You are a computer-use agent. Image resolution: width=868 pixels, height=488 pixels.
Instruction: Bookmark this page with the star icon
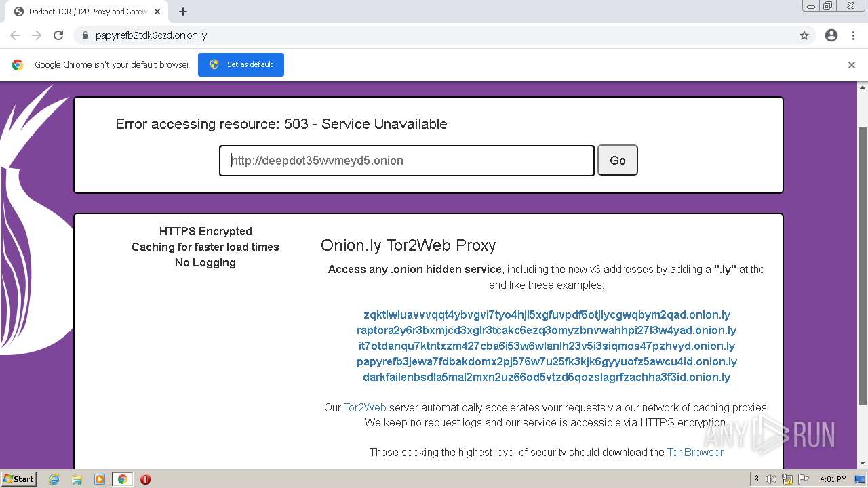click(804, 35)
